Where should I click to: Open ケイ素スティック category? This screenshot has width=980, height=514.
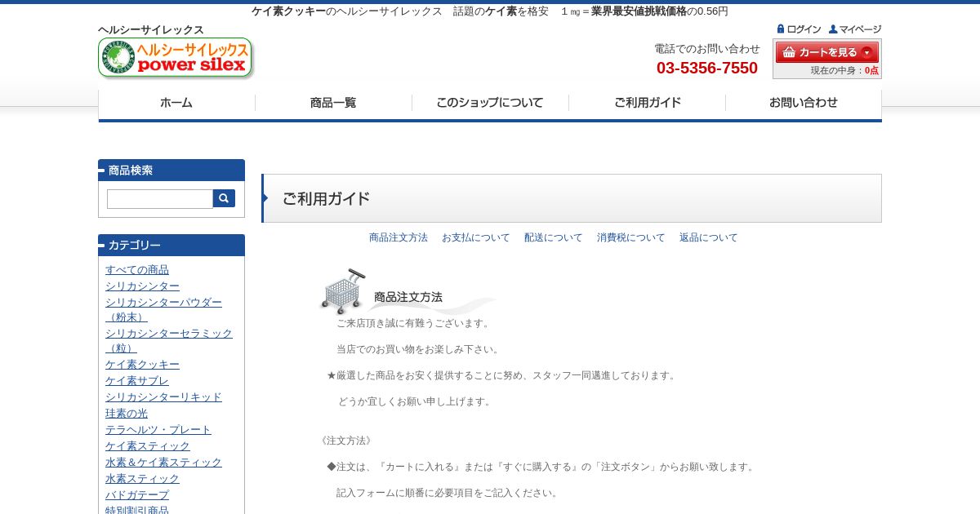pos(148,446)
